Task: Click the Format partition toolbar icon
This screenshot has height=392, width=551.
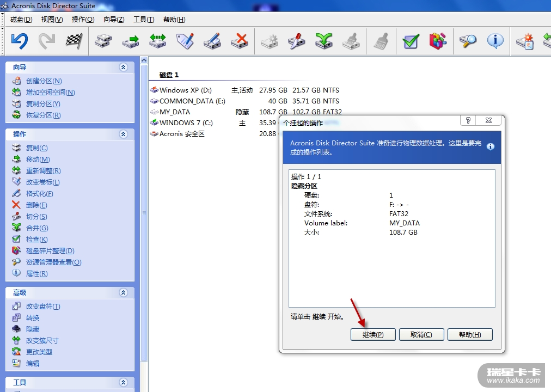Action: pyautogui.click(x=212, y=41)
